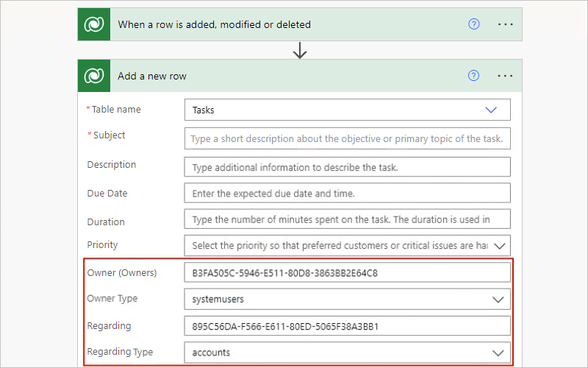Click the Dataverse icon on the trigger card
Viewport: 588px width, 368px height.
(94, 24)
